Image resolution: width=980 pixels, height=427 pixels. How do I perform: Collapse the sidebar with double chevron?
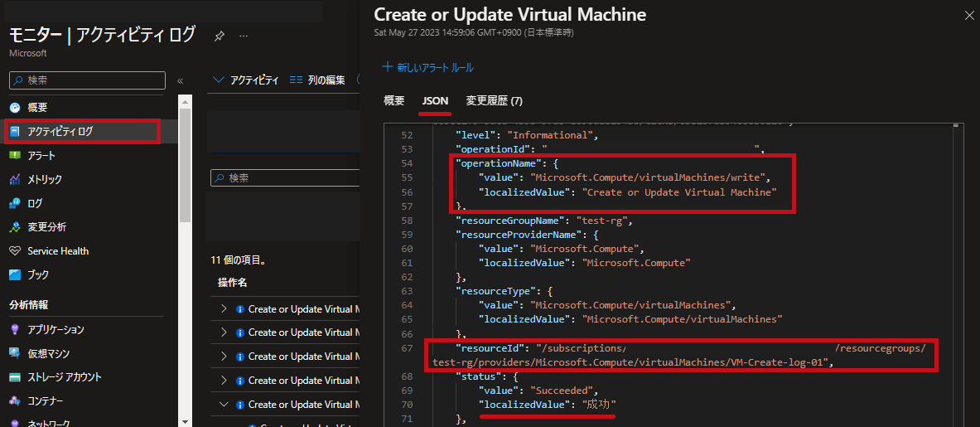click(x=180, y=80)
